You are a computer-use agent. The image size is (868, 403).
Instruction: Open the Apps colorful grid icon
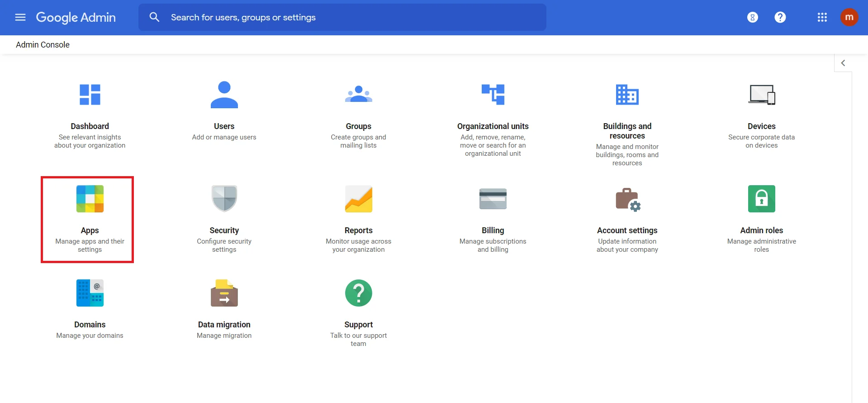pyautogui.click(x=90, y=199)
